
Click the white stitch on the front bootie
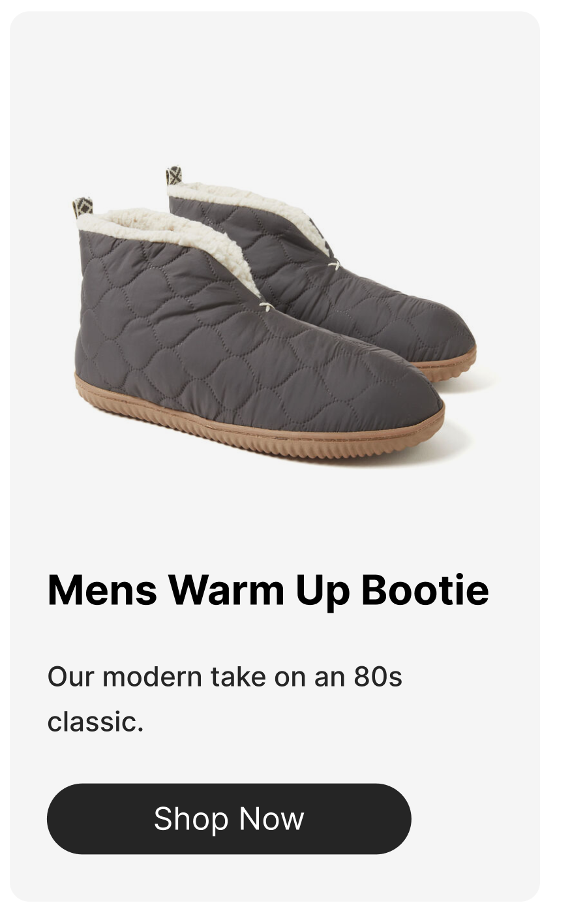click(x=265, y=305)
